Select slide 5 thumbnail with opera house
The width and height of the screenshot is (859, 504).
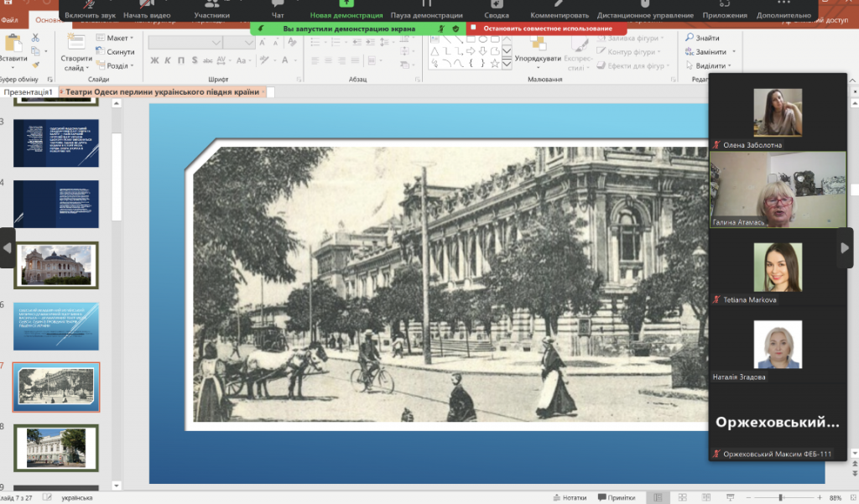(x=56, y=265)
